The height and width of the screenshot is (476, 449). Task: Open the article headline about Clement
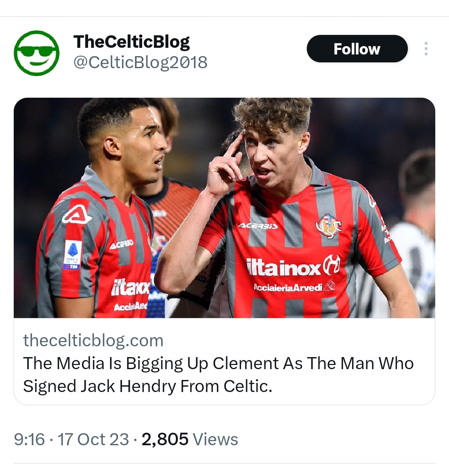tap(218, 375)
